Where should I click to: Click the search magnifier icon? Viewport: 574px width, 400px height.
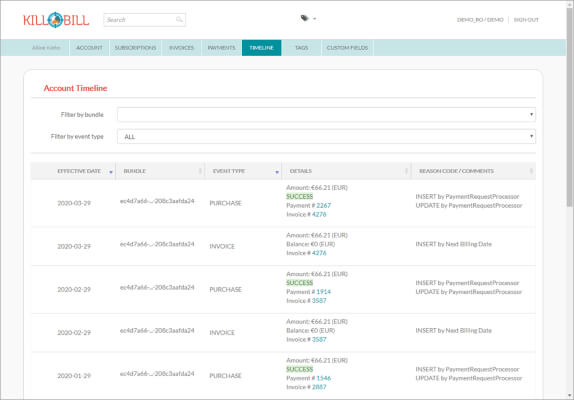click(x=179, y=19)
